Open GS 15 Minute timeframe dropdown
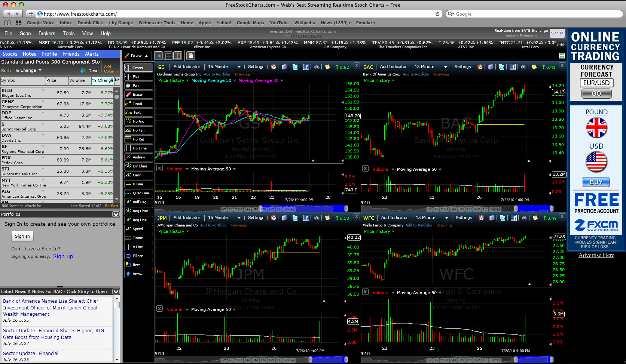The width and height of the screenshot is (626, 364). 224,67
